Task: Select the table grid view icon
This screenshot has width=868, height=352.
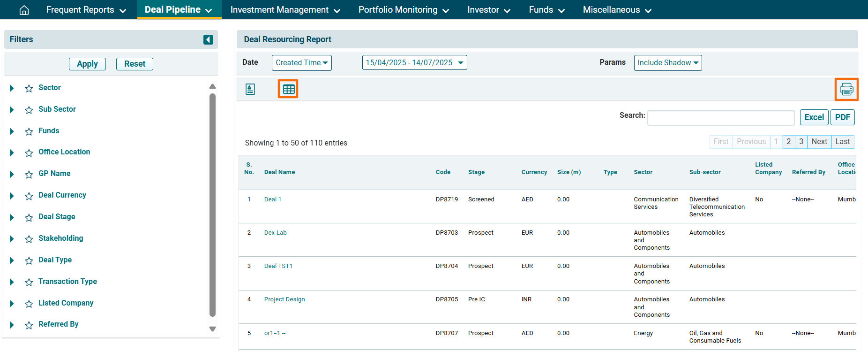Action: [288, 89]
